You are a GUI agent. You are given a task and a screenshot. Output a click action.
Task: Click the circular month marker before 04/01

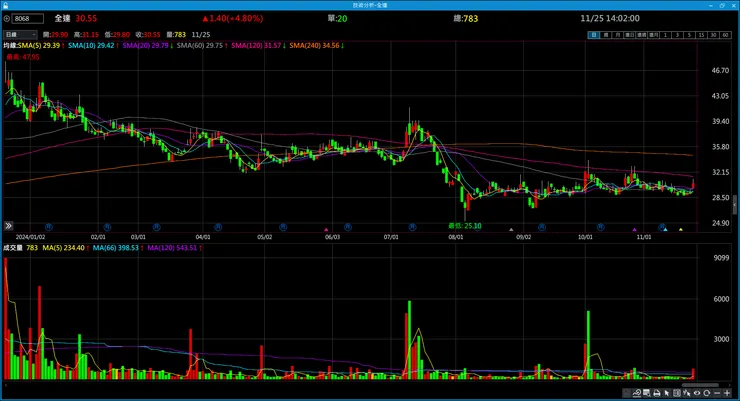[x=156, y=227]
